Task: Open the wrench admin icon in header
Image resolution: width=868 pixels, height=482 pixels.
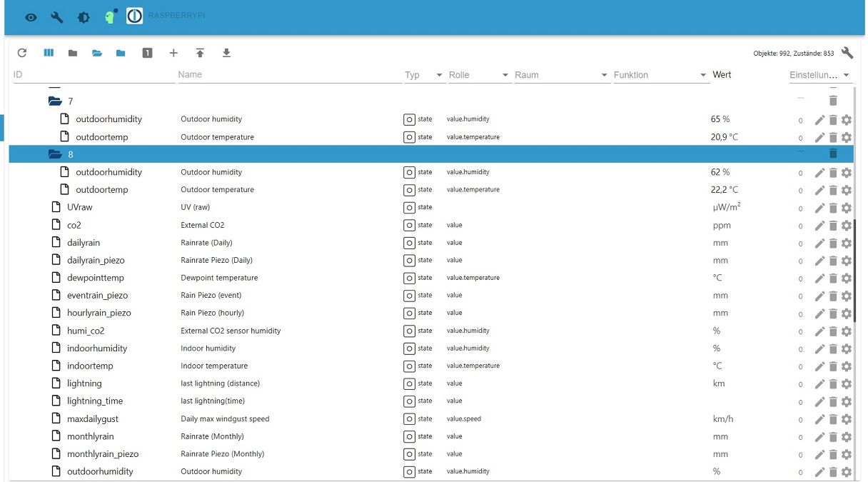Action: coord(57,17)
